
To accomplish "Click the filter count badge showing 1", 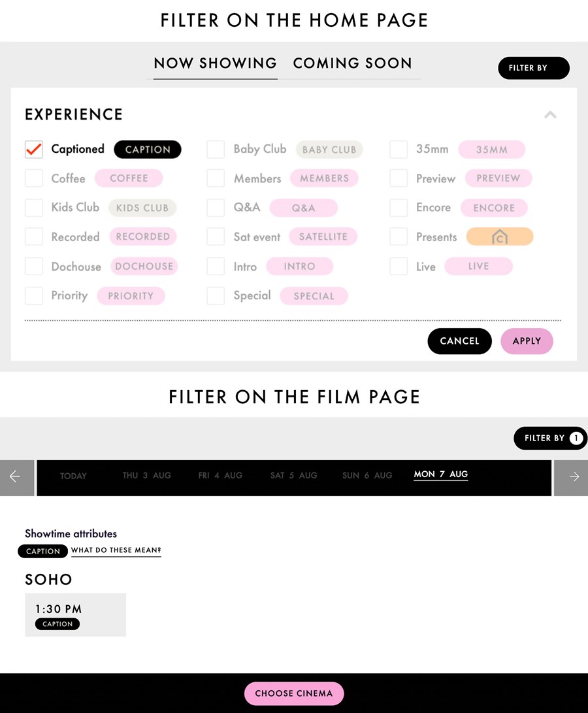I will click(x=576, y=438).
